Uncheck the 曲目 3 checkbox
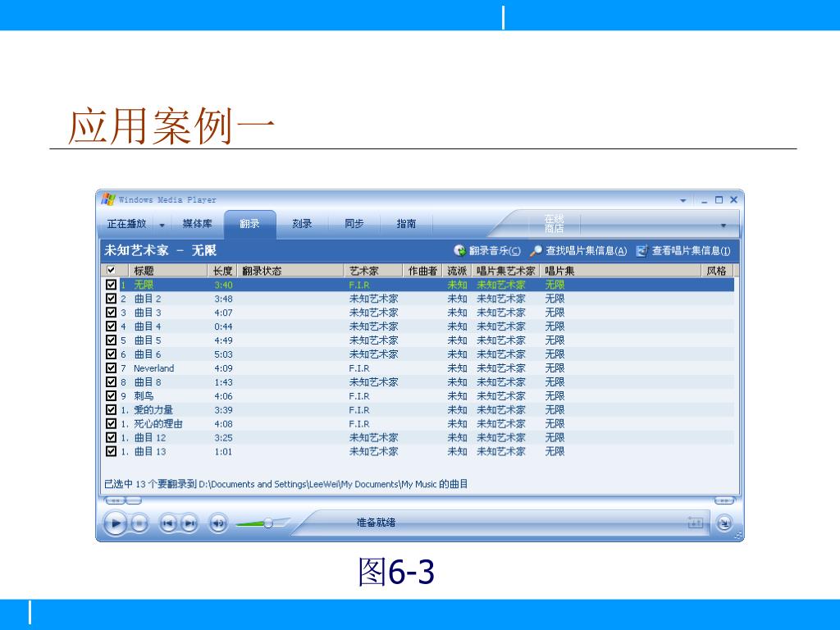 [x=111, y=313]
